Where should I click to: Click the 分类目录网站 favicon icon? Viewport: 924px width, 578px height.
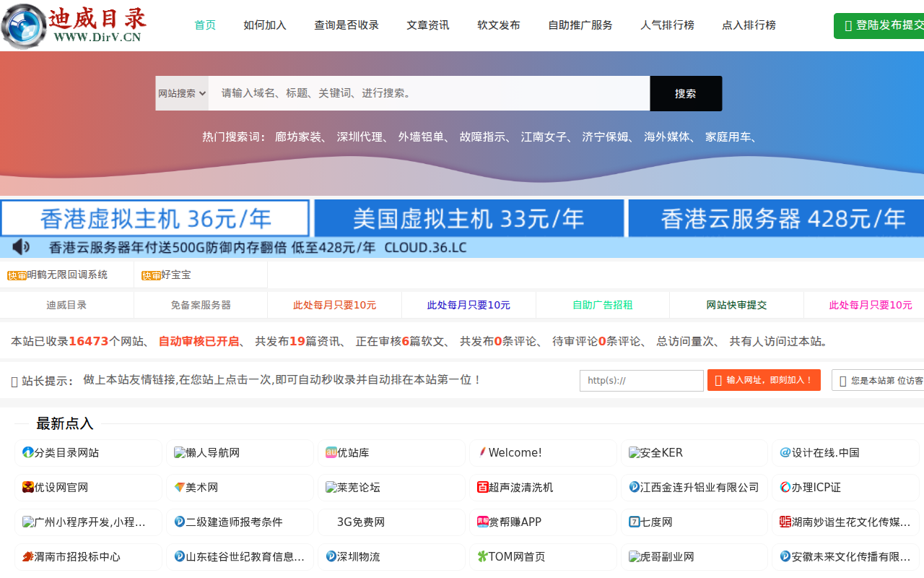pyautogui.click(x=28, y=452)
